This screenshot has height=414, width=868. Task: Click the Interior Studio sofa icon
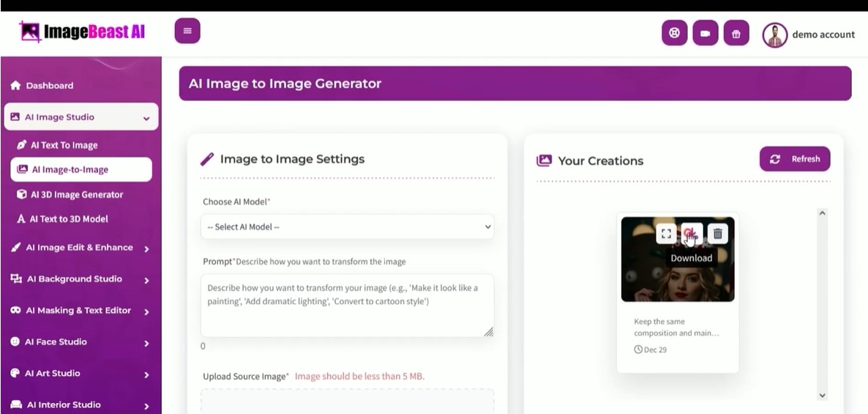pos(16,404)
